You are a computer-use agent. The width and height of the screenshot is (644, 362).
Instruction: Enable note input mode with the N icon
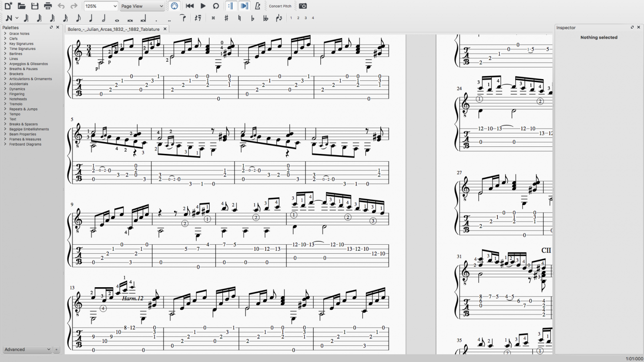[10, 18]
